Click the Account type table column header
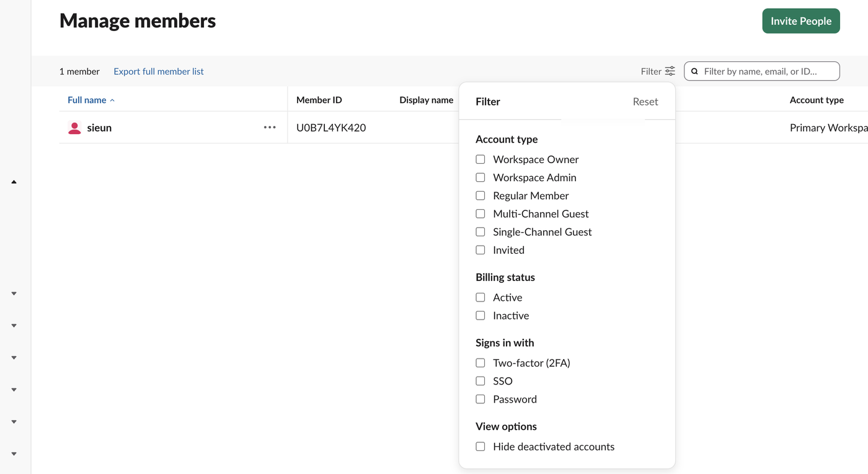Screen dimensions: 868x474 (x=817, y=100)
